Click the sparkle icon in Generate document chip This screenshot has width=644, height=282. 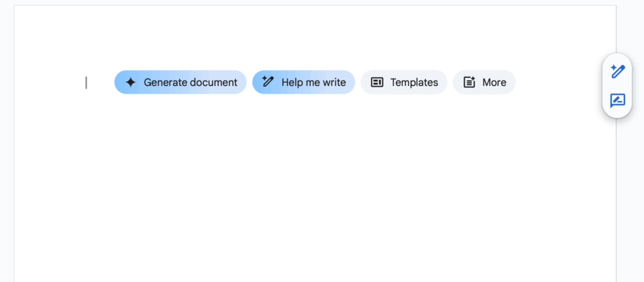130,82
